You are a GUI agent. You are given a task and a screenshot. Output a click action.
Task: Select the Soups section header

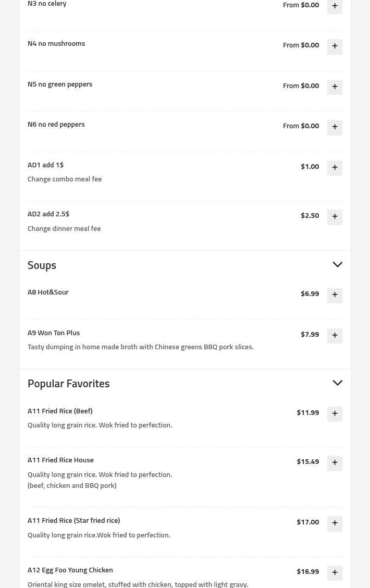point(42,265)
